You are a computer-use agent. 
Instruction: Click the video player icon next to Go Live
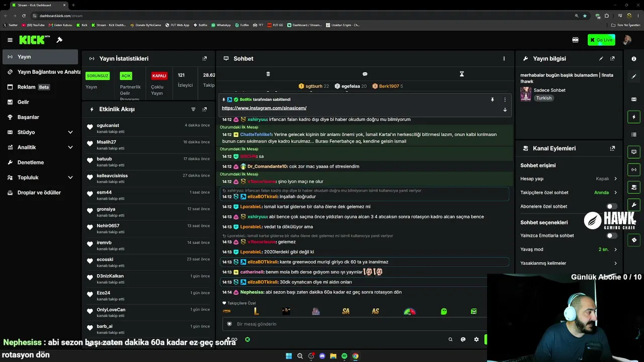(x=576, y=40)
